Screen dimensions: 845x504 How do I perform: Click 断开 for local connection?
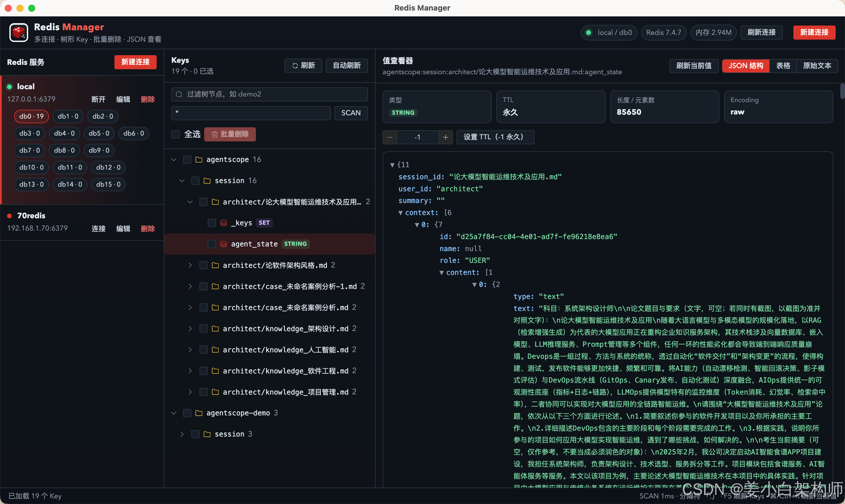click(99, 99)
